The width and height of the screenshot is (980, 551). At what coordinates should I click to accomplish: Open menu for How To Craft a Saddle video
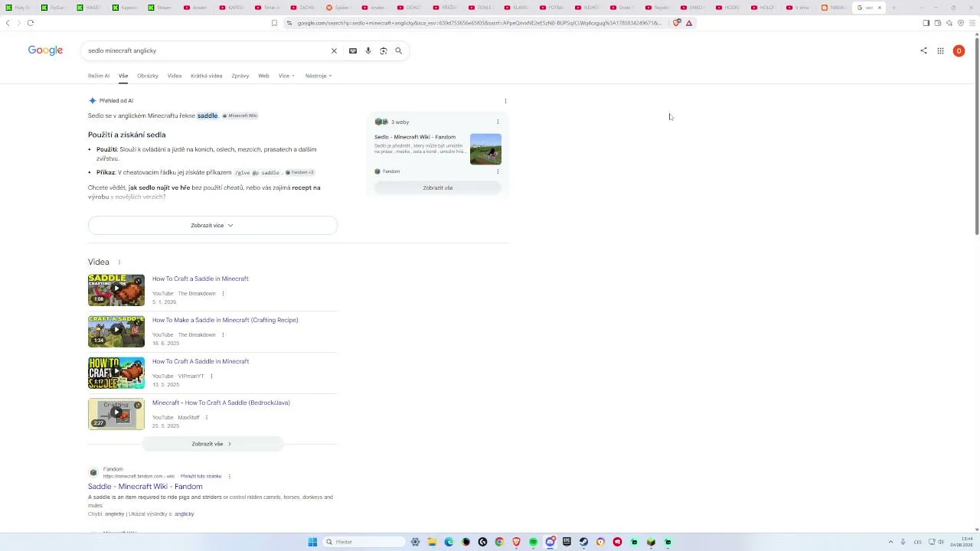coord(223,294)
